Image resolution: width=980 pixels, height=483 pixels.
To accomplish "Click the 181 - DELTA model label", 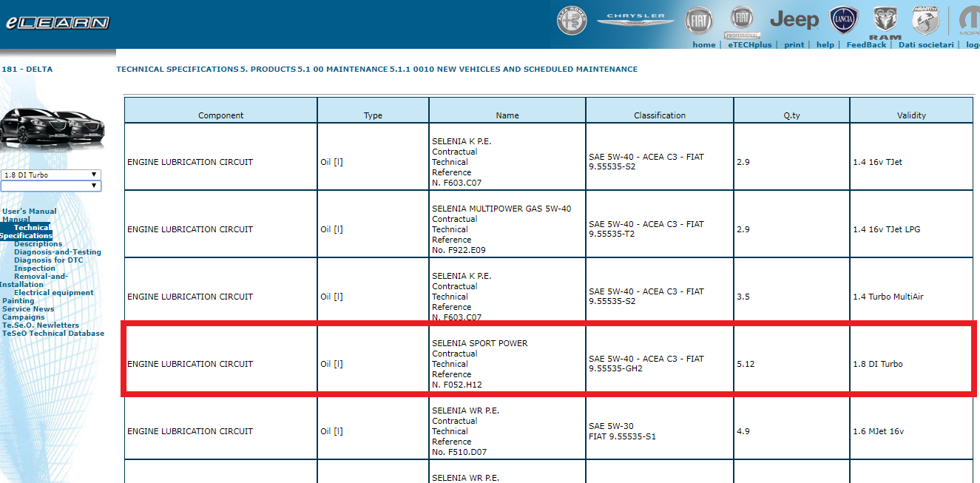I will (27, 70).
